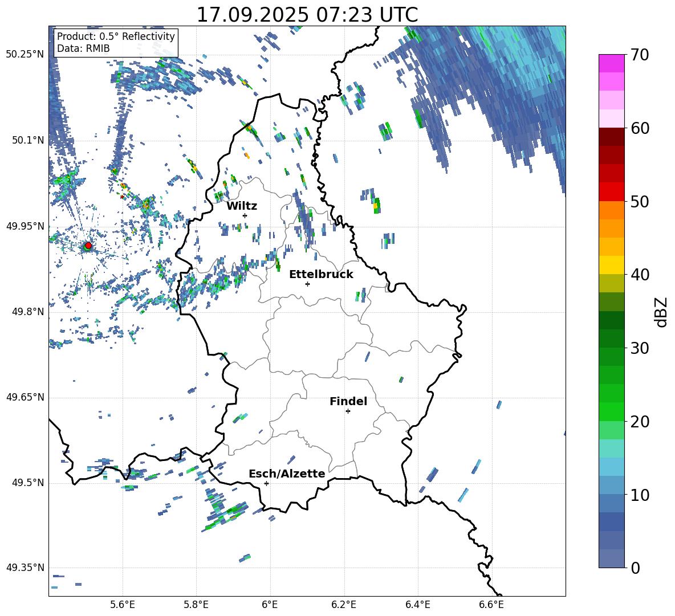
Task: Click the Findel station cross marker
Action: 348,411
